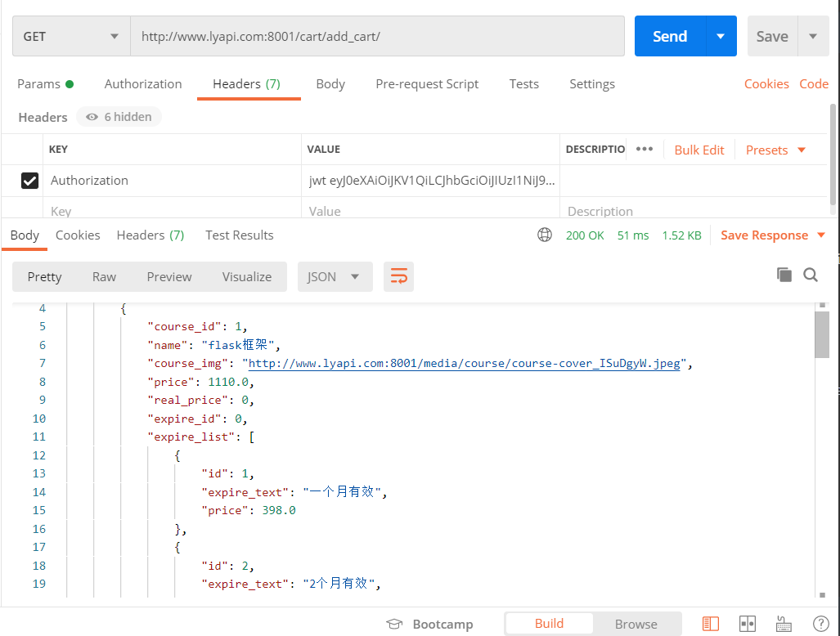Select the request Headers (7) tab

(x=246, y=84)
